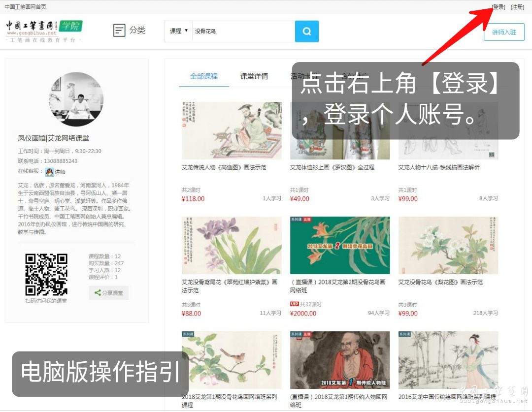Click the classroom QR code image
Image resolution: width=532 pixels, height=412 pixels.
pyautogui.click(x=46, y=274)
